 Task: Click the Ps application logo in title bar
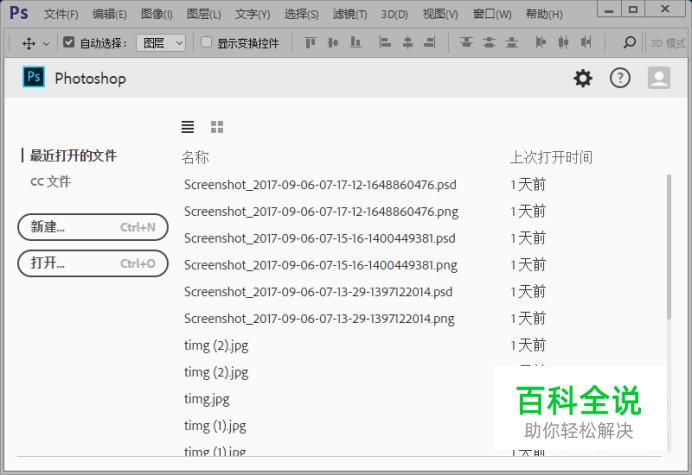pyautogui.click(x=19, y=13)
